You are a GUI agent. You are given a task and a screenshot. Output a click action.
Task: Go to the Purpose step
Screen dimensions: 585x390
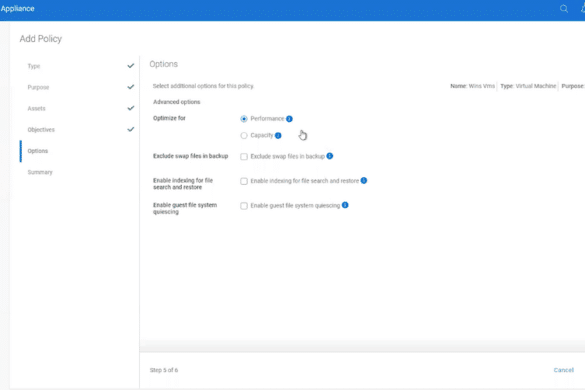pos(38,87)
